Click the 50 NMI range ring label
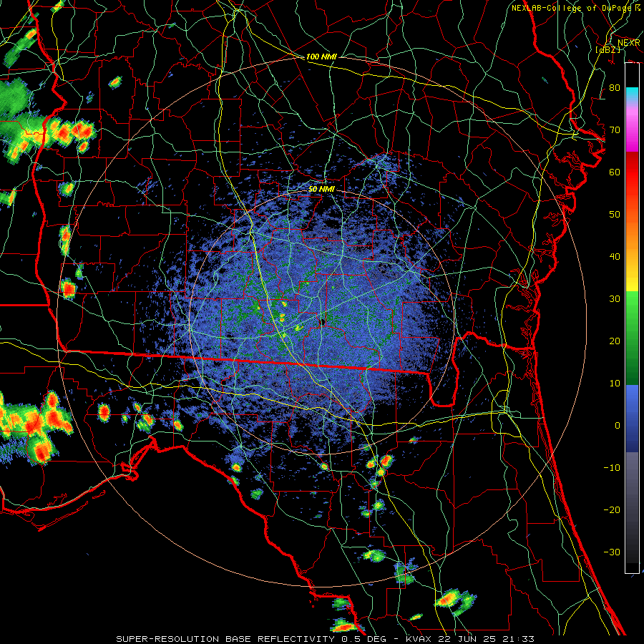This screenshot has width=644, height=644. pyautogui.click(x=321, y=190)
